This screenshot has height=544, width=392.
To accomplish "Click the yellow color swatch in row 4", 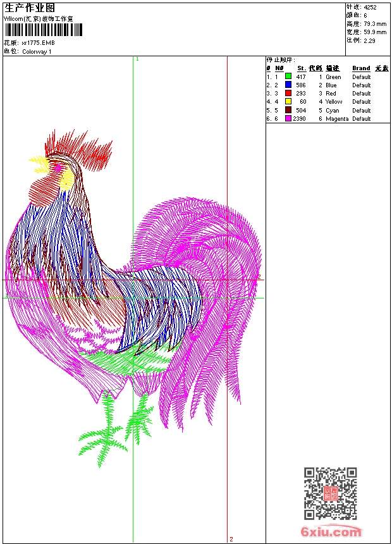I will (288, 101).
